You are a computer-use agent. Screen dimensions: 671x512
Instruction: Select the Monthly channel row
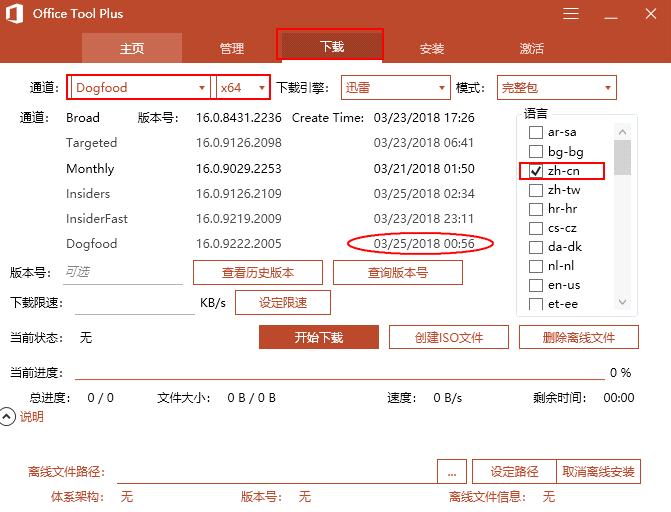(x=90, y=169)
